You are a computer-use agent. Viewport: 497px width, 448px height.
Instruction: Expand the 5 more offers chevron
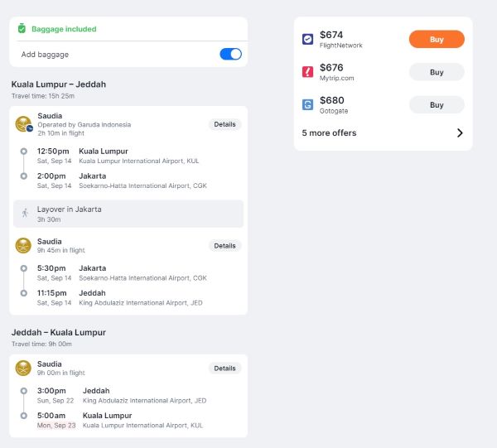(460, 132)
